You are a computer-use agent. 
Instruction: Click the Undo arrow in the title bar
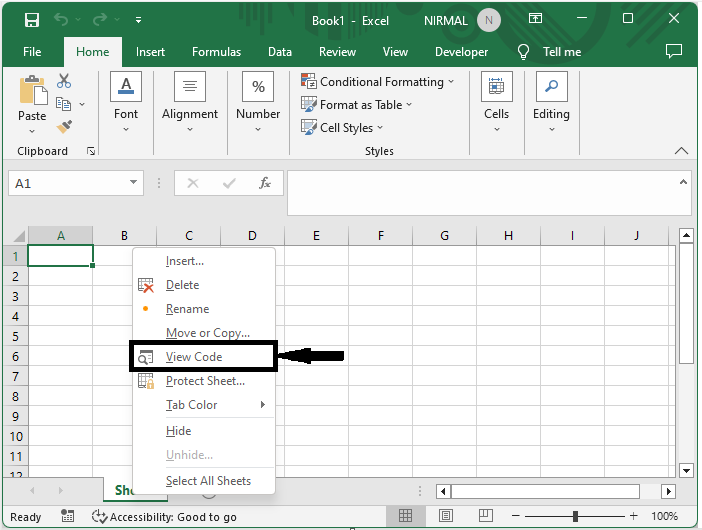[61, 19]
